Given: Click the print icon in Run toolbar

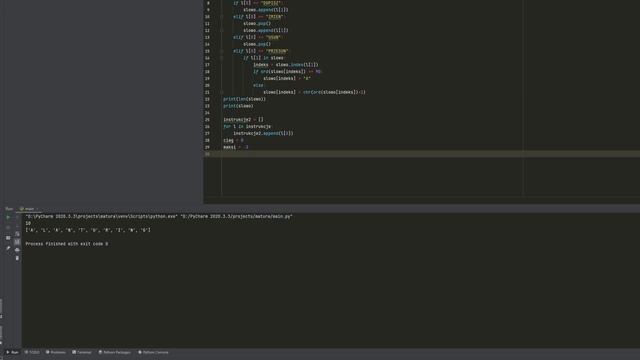Looking at the screenshot, I should tap(17, 250).
